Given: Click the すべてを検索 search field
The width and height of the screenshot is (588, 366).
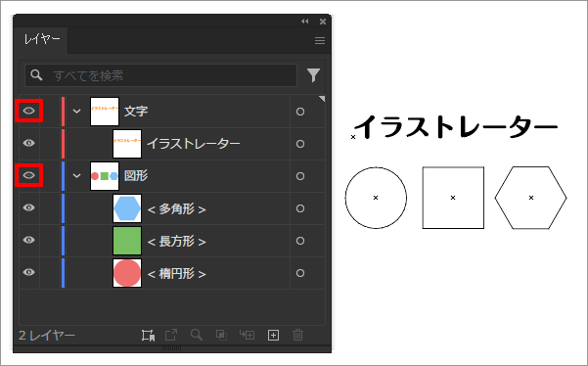Looking at the screenshot, I should point(161,75).
